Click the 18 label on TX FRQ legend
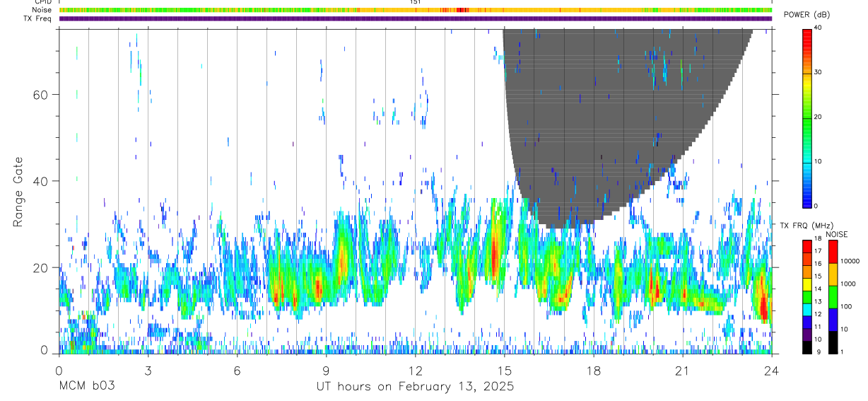The height and width of the screenshot is (401, 868). 818,239
